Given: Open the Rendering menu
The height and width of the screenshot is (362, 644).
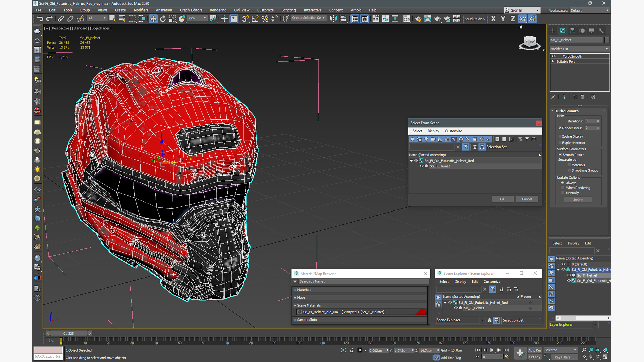Looking at the screenshot, I should (218, 10).
